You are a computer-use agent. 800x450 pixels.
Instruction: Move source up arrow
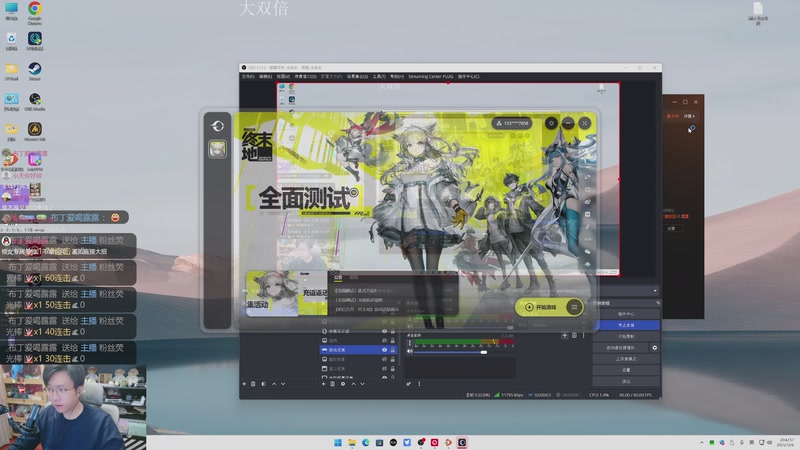(x=353, y=384)
